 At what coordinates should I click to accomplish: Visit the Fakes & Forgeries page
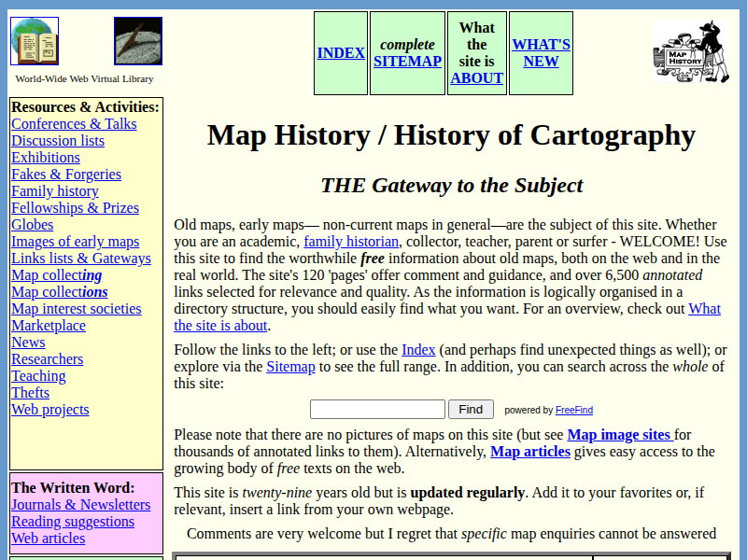coord(65,174)
